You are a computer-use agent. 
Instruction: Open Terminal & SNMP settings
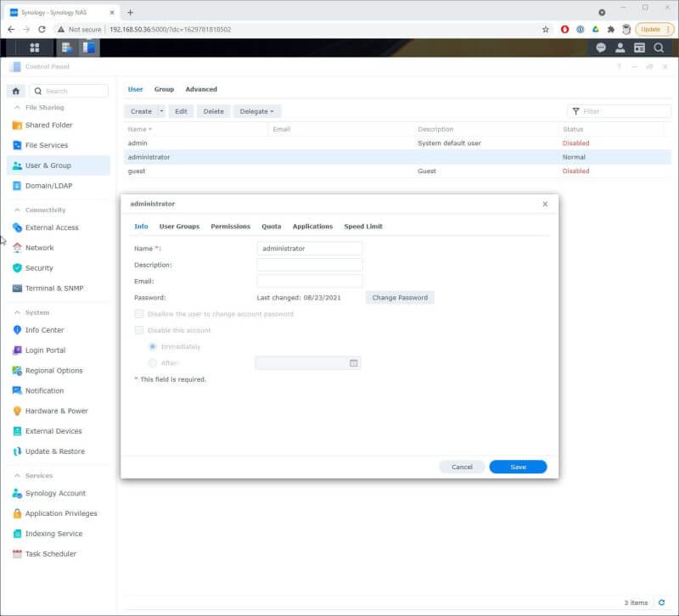pyautogui.click(x=54, y=288)
